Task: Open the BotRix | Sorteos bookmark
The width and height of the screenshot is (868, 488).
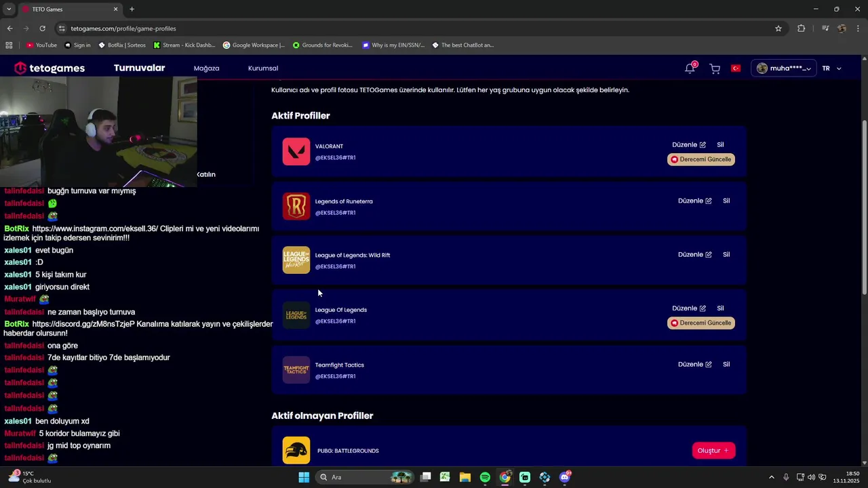Action: 122,45
